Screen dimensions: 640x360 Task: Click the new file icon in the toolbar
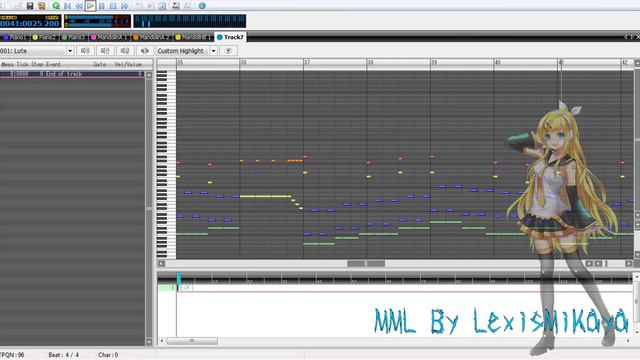point(7,6)
